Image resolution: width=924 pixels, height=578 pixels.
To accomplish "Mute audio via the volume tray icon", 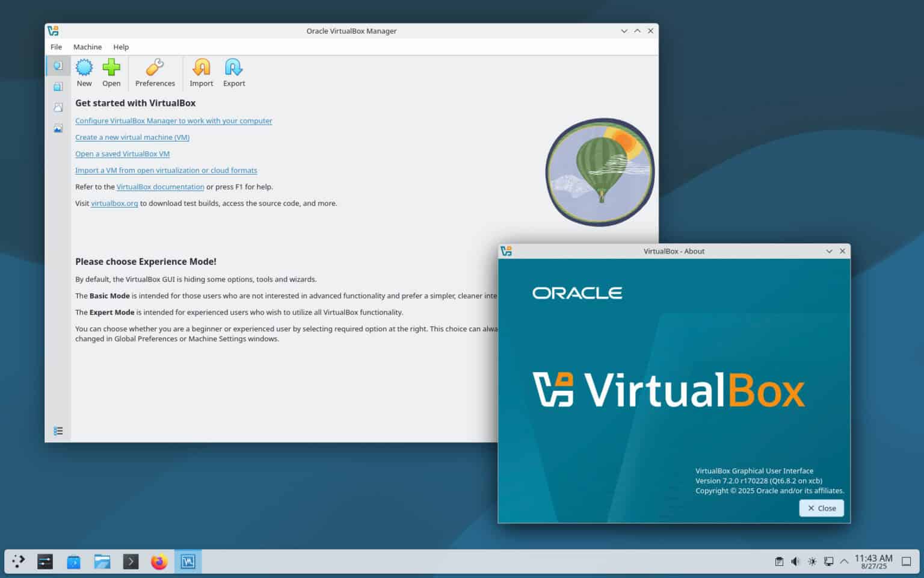I will pos(795,561).
